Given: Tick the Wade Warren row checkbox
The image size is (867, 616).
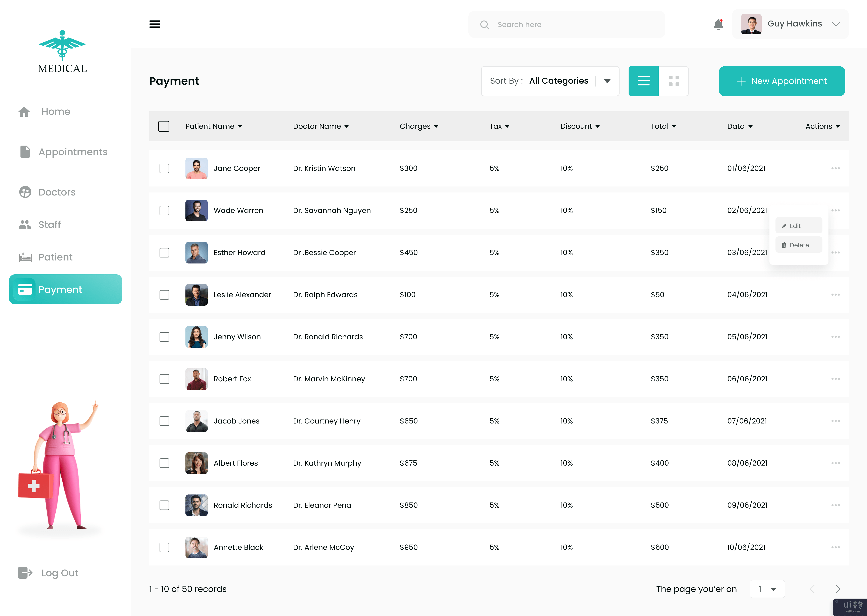Looking at the screenshot, I should tap(164, 211).
